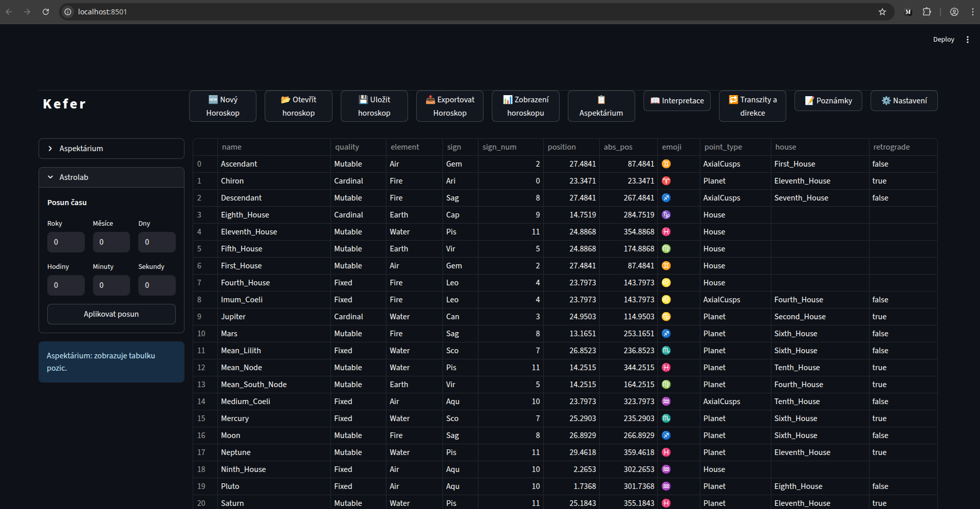Image resolution: width=980 pixels, height=509 pixels.
Task: Click Exportovat Horoskop button
Action: (x=450, y=106)
